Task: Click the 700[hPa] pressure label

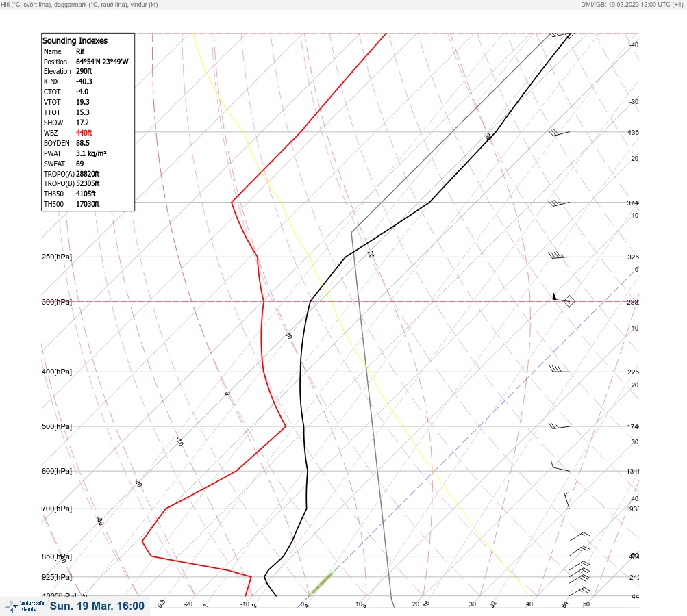Action: click(x=57, y=509)
